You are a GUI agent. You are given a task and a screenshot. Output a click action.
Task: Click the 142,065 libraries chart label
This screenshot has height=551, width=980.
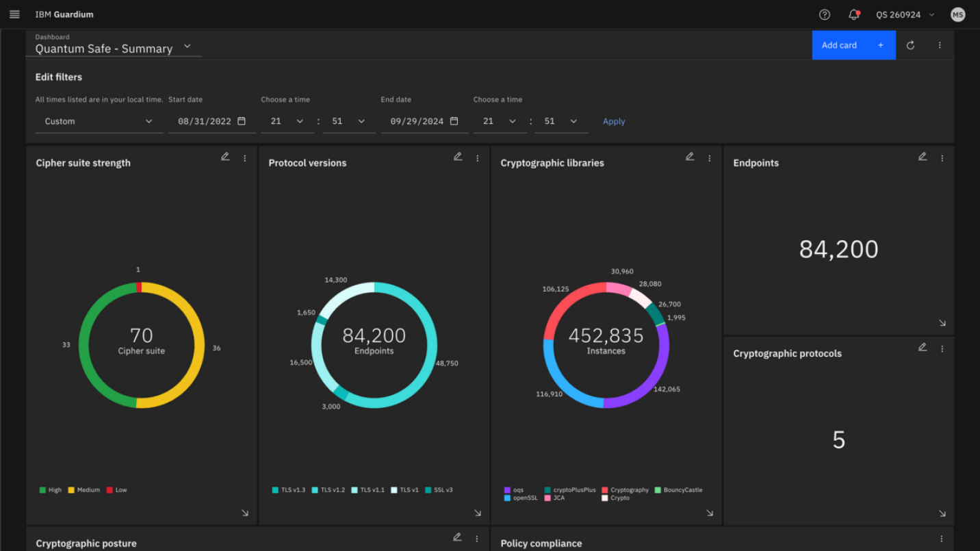click(x=667, y=389)
